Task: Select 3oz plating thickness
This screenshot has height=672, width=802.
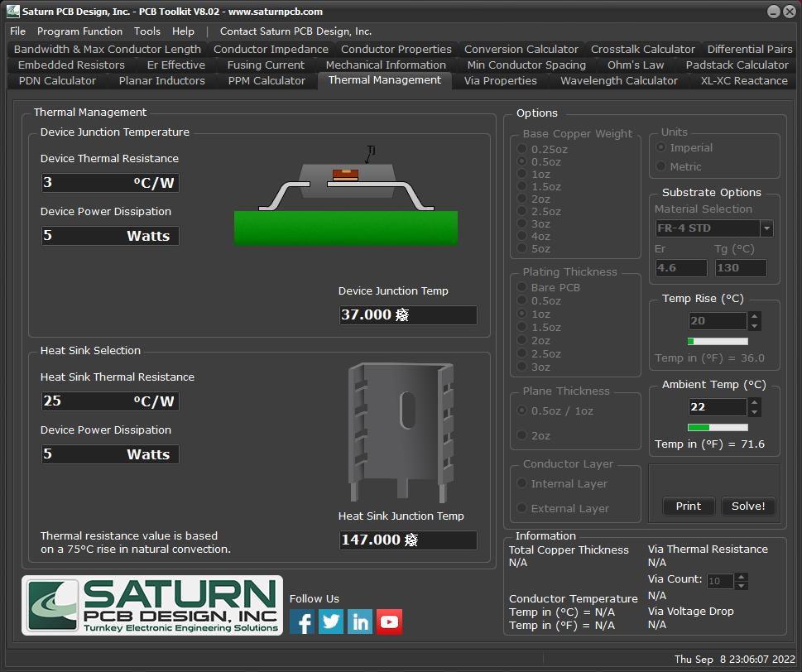Action: click(521, 366)
